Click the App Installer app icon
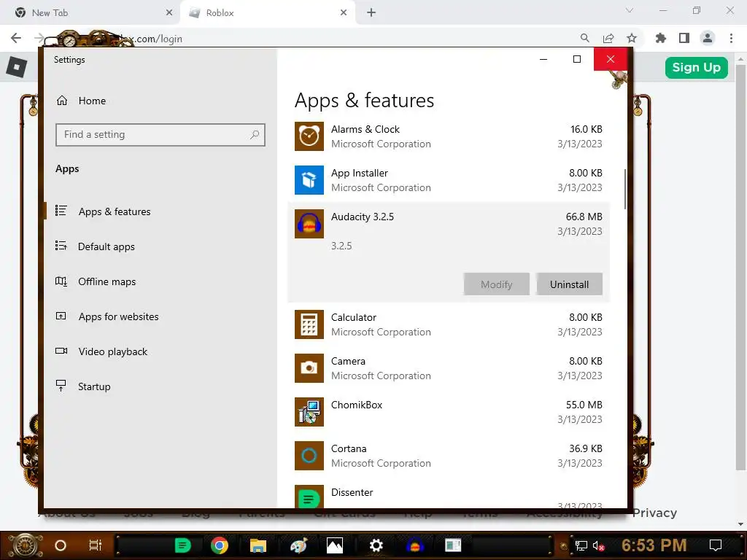 click(309, 180)
